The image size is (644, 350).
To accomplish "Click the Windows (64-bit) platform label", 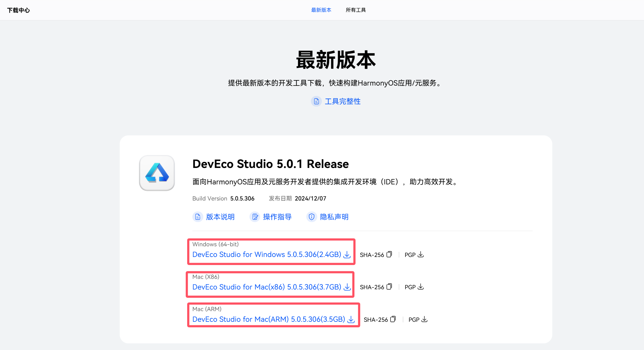I will point(215,244).
